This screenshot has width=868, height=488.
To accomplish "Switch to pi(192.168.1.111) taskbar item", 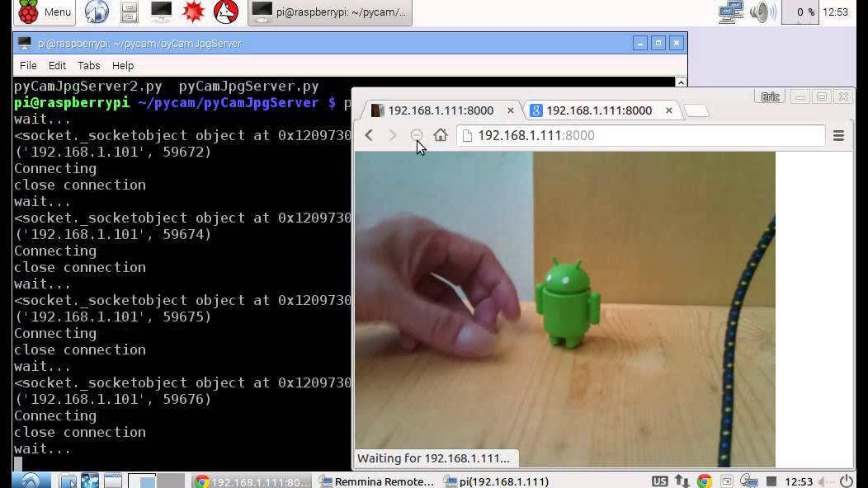I will point(497,481).
